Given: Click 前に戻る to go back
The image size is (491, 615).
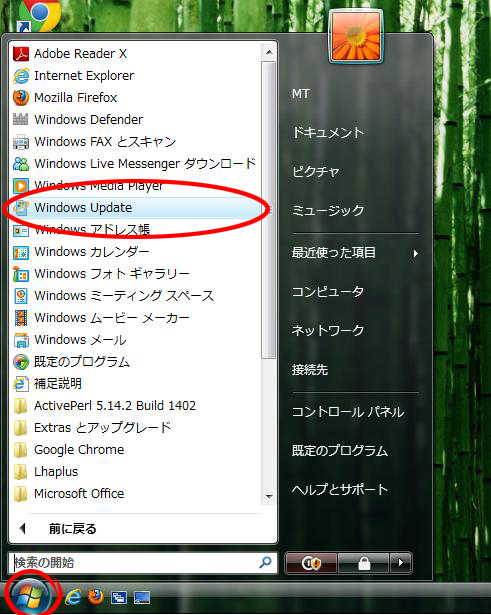Looking at the screenshot, I should tap(73, 529).
